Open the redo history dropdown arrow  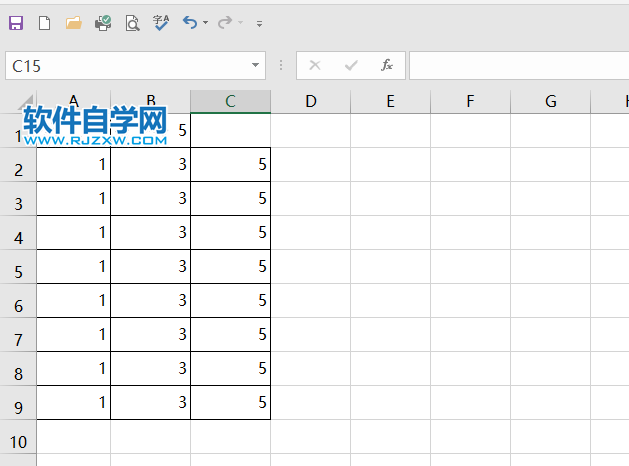(240, 22)
